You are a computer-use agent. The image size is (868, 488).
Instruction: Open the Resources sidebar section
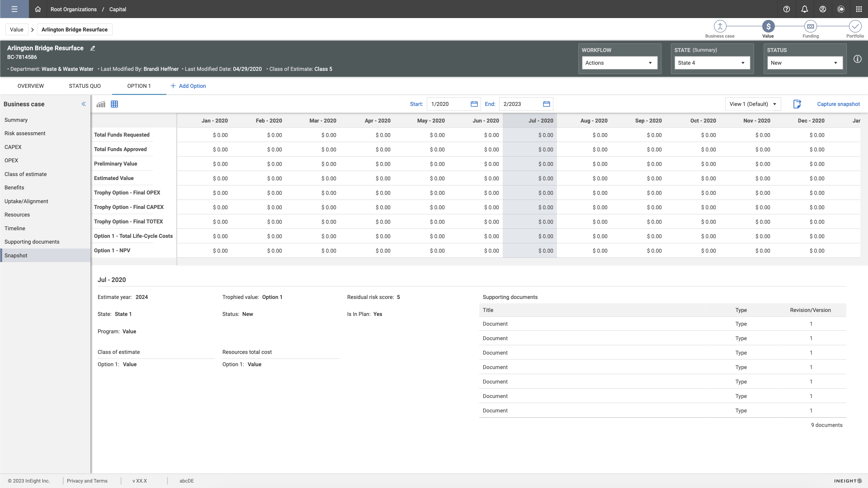click(45, 215)
